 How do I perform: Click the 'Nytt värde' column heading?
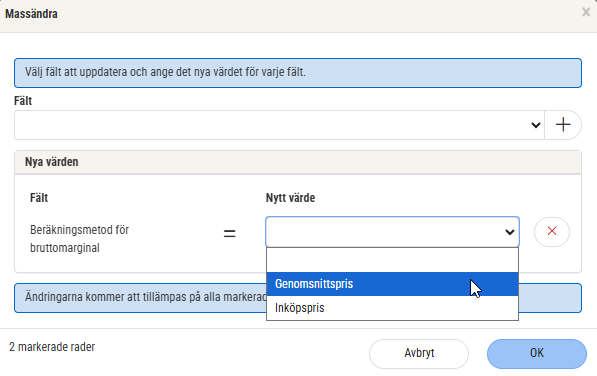pos(291,198)
